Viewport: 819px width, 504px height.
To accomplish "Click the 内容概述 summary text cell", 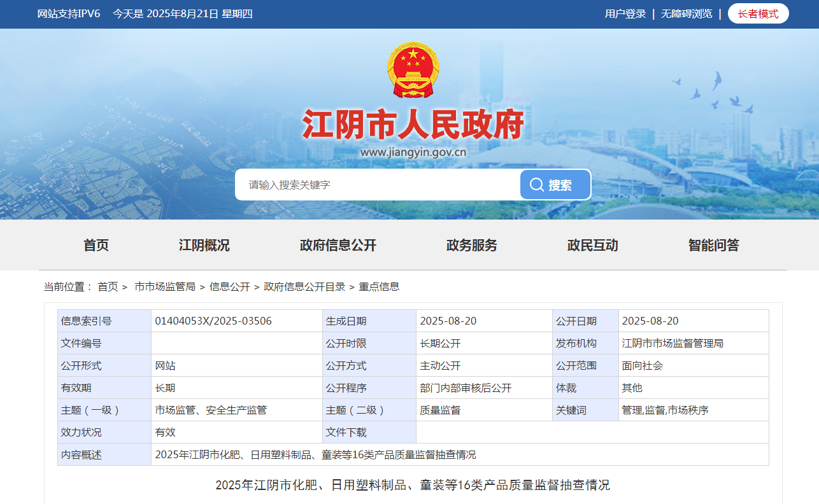I will pos(460,454).
